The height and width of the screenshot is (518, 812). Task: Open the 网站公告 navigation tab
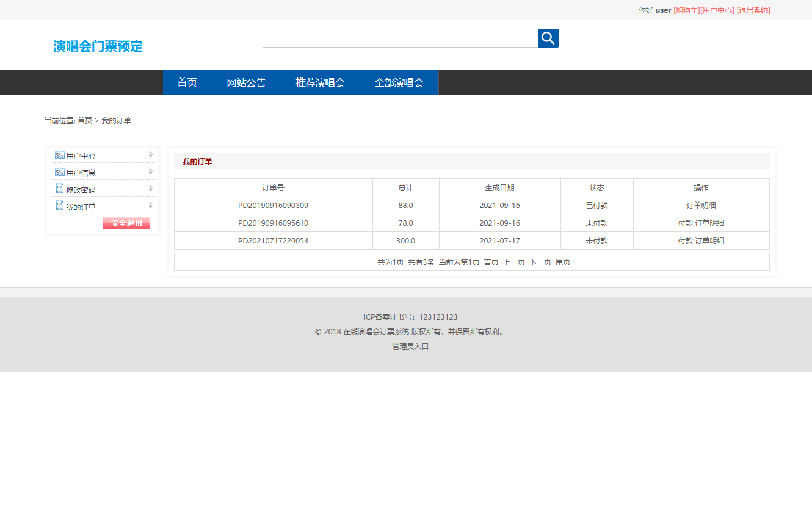[246, 82]
